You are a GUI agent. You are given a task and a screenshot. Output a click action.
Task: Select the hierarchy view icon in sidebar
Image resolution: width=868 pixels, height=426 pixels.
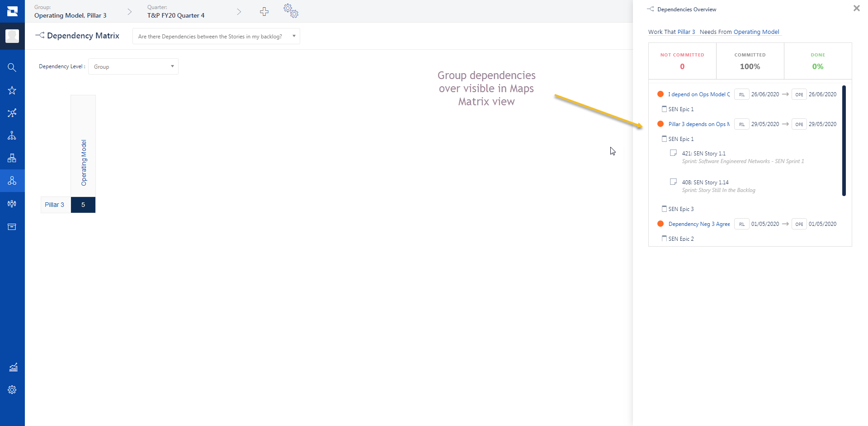pos(12,136)
